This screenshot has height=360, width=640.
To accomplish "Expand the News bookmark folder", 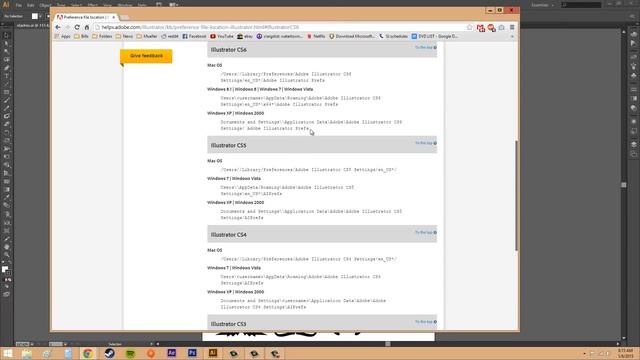I will (124, 36).
